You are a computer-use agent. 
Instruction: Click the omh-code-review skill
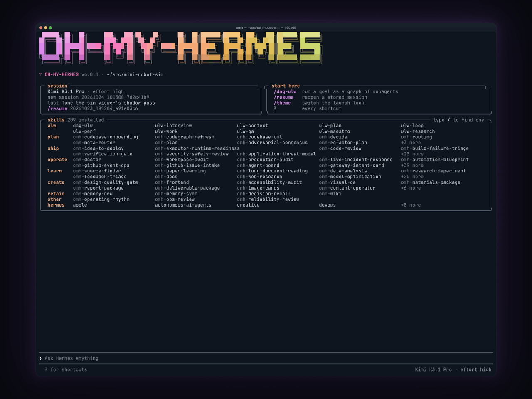(340, 148)
